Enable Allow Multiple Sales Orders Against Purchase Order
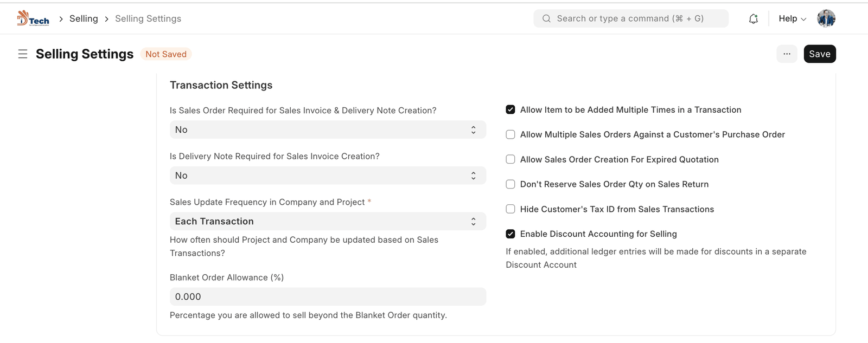The width and height of the screenshot is (868, 343). (510, 135)
